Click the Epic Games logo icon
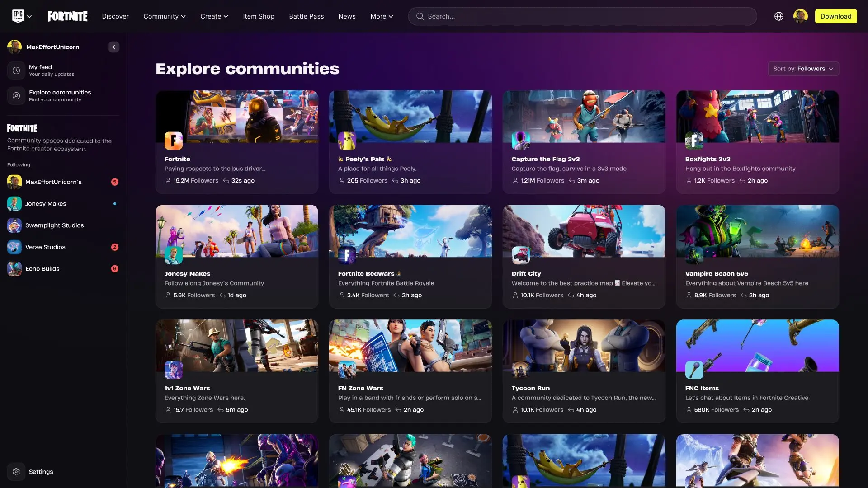Image resolution: width=868 pixels, height=488 pixels. click(x=18, y=16)
